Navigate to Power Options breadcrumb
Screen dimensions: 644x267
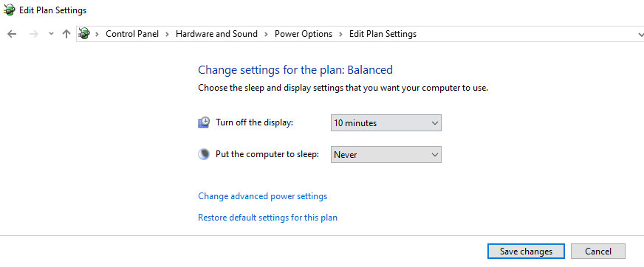304,34
